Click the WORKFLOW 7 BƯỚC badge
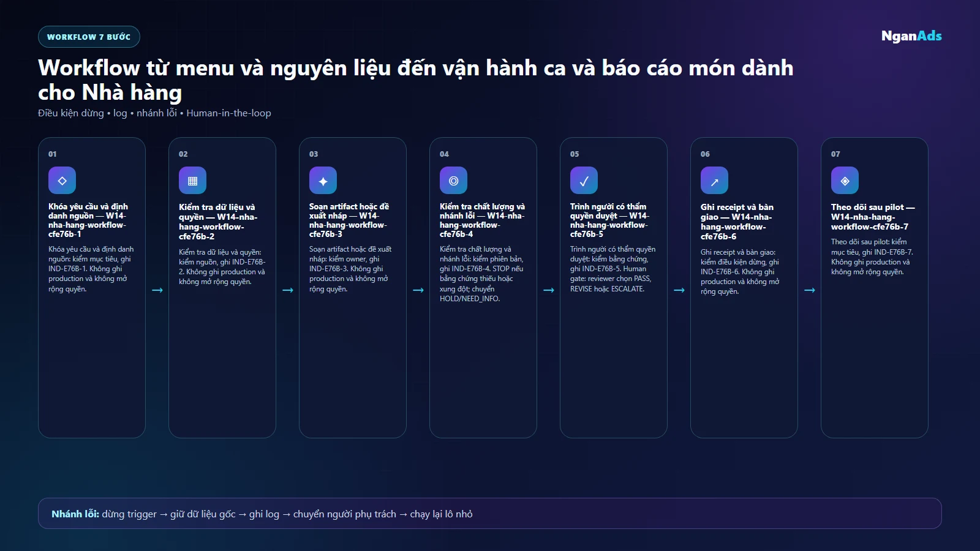The image size is (980, 551). (x=89, y=37)
